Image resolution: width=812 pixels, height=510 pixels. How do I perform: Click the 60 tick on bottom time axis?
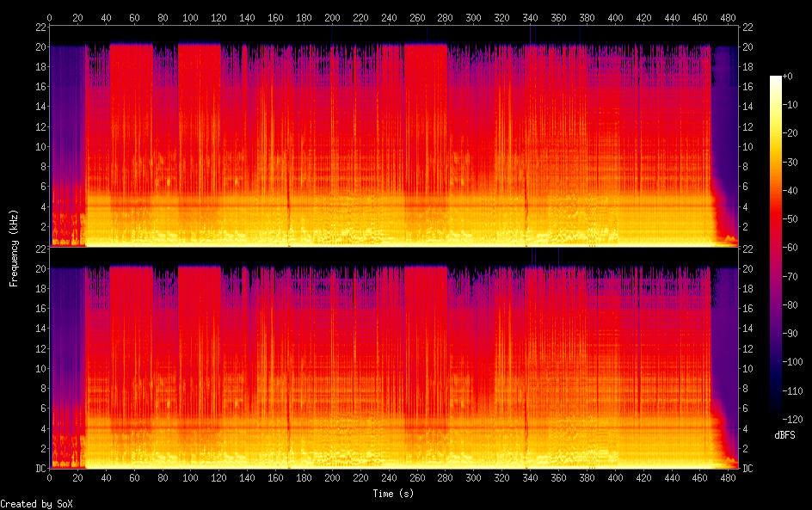[x=134, y=477]
